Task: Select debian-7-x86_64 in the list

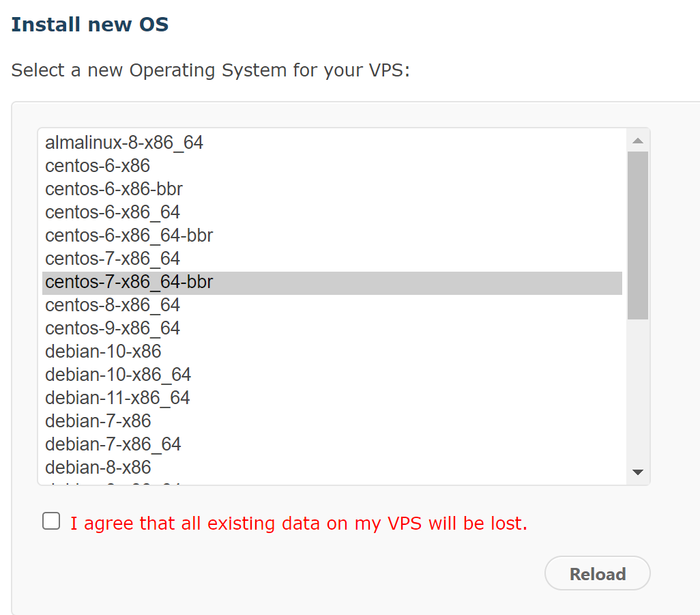Action: [113, 444]
